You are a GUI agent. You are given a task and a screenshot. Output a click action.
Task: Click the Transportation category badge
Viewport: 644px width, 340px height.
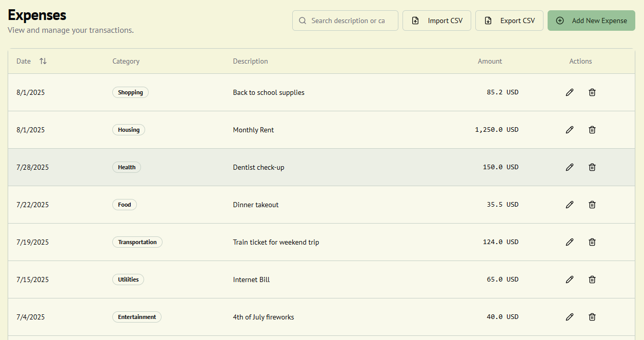[x=137, y=242]
